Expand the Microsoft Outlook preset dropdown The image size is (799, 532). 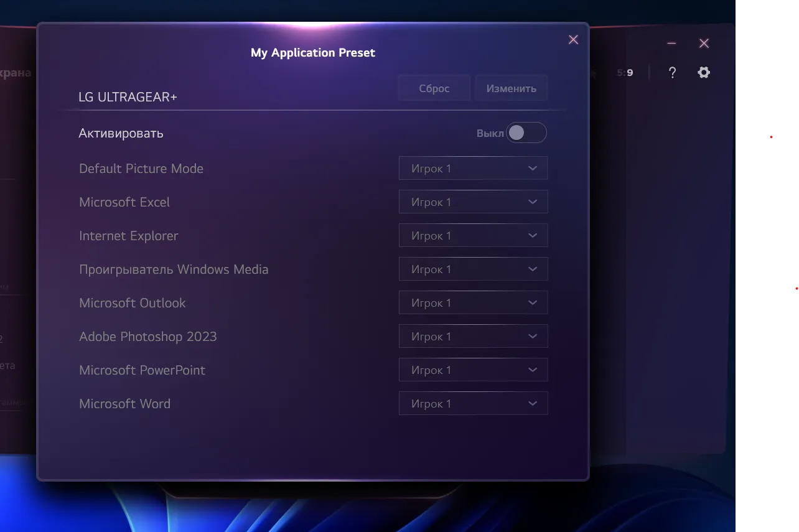[473, 303]
